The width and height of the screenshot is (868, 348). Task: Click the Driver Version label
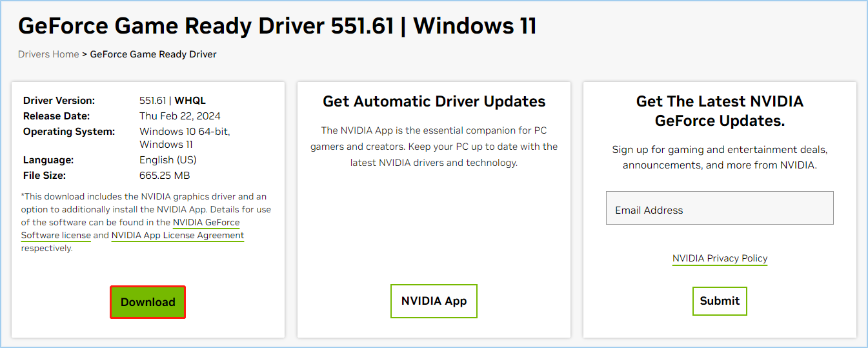(59, 101)
